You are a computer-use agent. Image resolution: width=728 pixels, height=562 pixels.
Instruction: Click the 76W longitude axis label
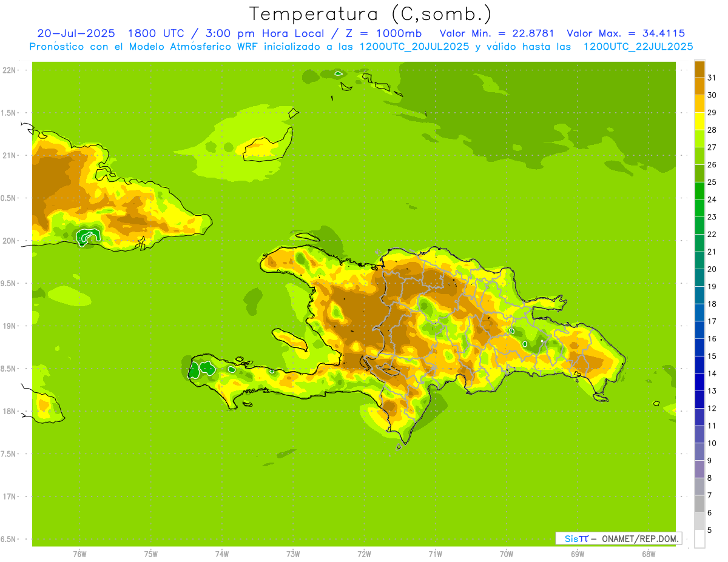click(x=79, y=554)
